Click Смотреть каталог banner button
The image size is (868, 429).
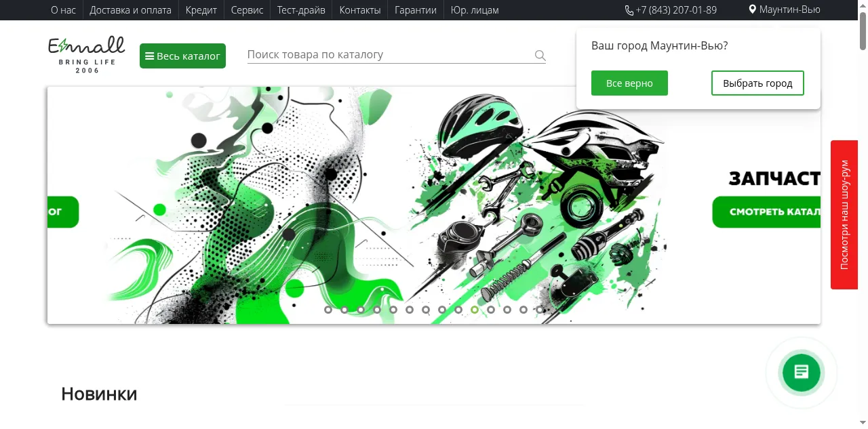click(766, 212)
